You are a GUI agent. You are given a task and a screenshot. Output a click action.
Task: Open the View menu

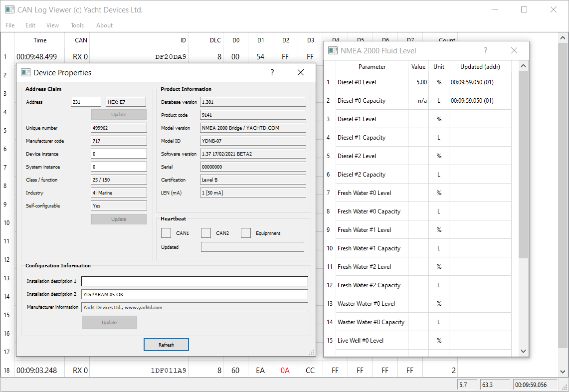click(52, 25)
